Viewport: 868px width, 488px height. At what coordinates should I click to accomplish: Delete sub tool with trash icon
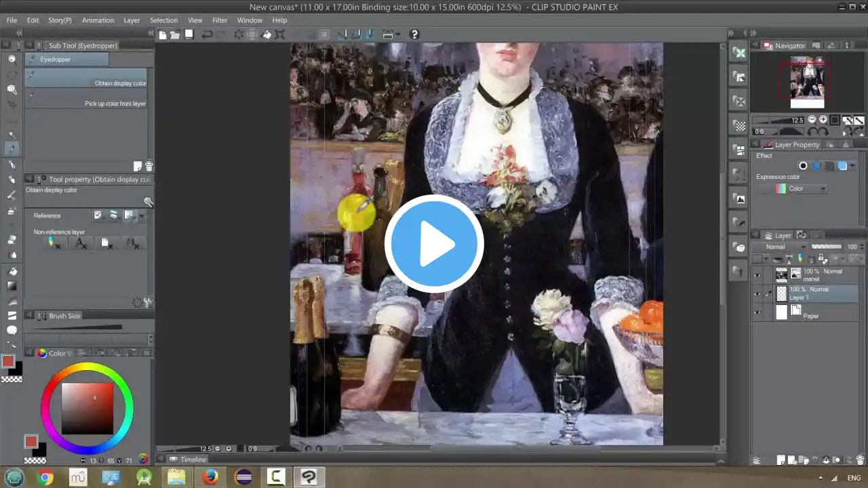(149, 166)
